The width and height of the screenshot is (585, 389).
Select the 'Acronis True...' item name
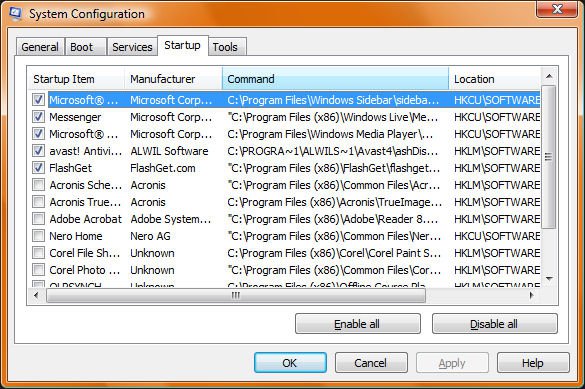tap(85, 202)
